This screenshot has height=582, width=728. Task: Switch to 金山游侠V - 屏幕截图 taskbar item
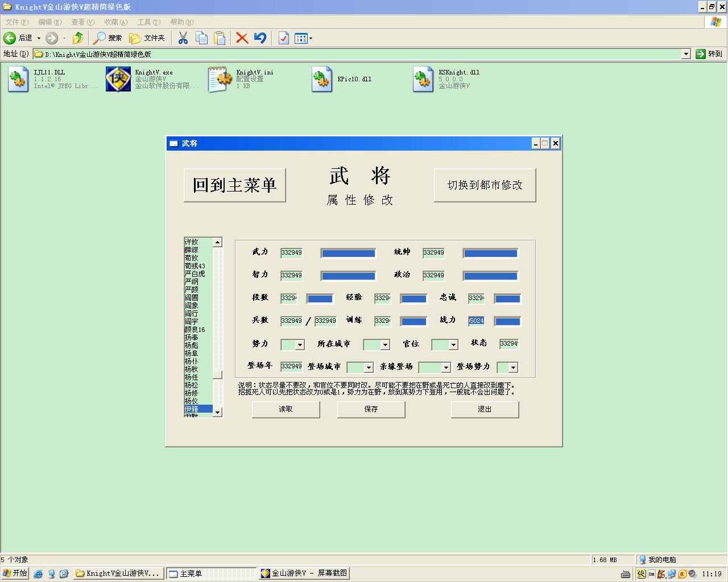tap(304, 573)
